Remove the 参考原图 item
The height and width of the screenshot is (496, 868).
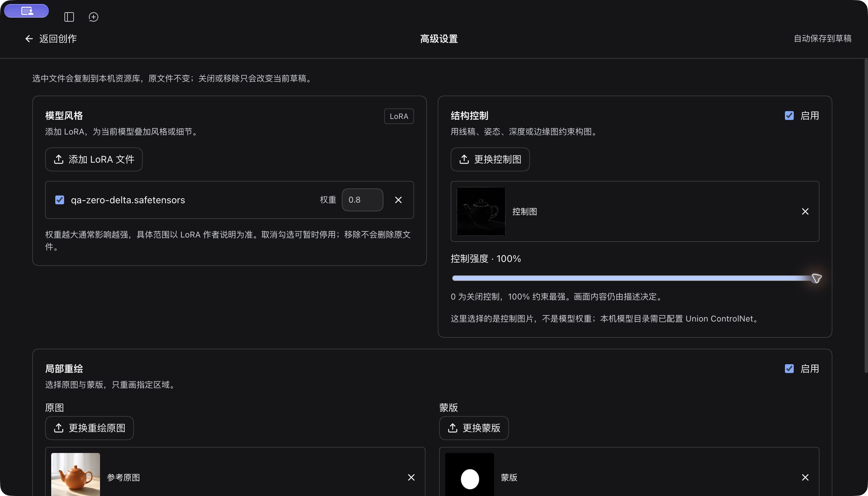point(411,478)
